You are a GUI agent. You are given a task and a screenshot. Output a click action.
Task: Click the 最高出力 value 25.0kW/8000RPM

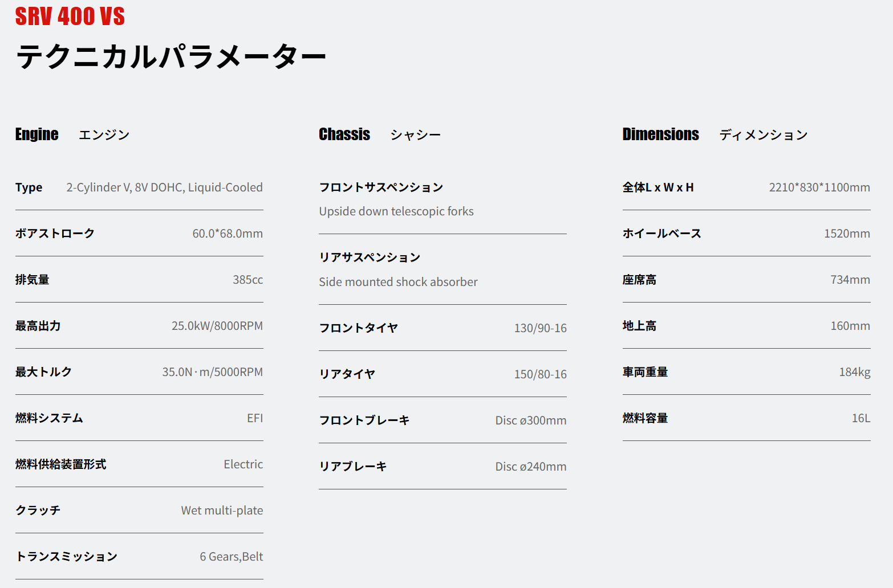pyautogui.click(x=217, y=326)
